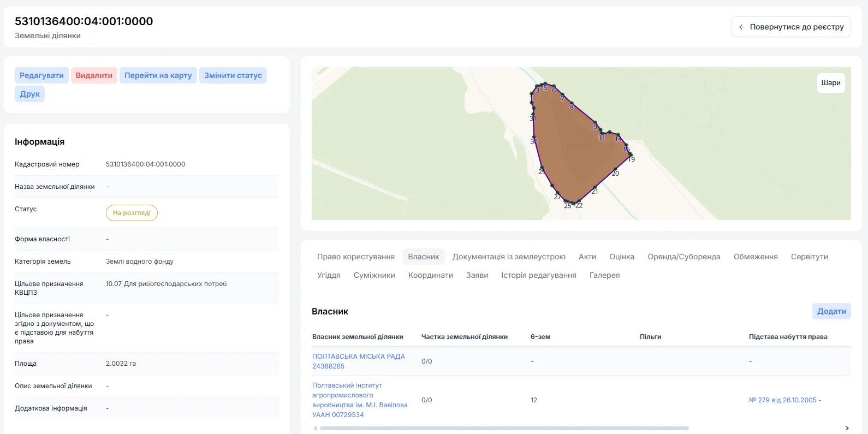Open Перейти на карту
Viewport: 868px width, 434px height.
(x=158, y=75)
